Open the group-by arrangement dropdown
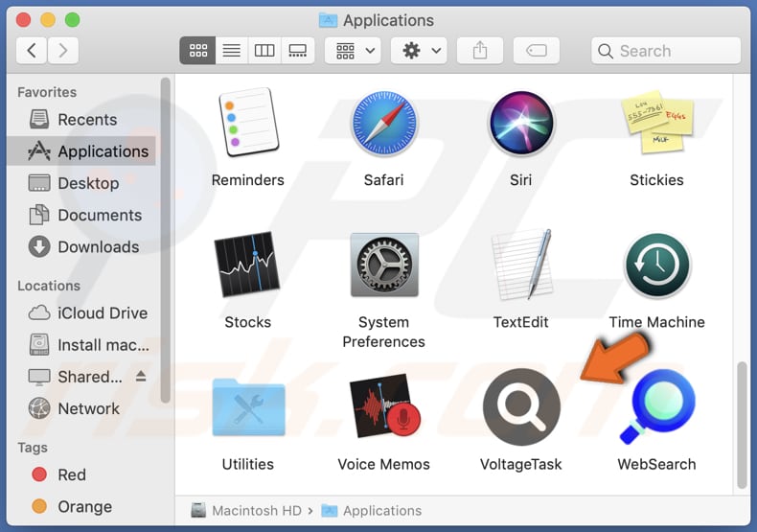Viewport: 757px width, 532px height. tap(353, 50)
